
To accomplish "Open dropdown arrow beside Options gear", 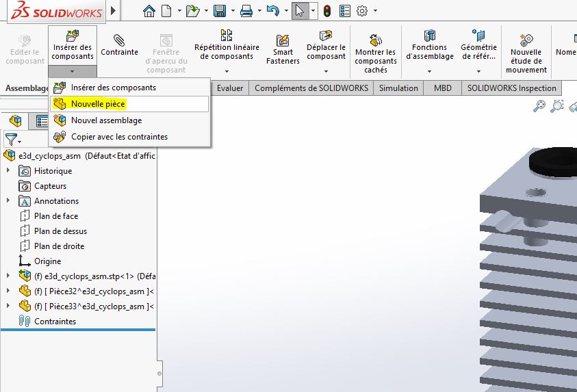I will tap(375, 11).
